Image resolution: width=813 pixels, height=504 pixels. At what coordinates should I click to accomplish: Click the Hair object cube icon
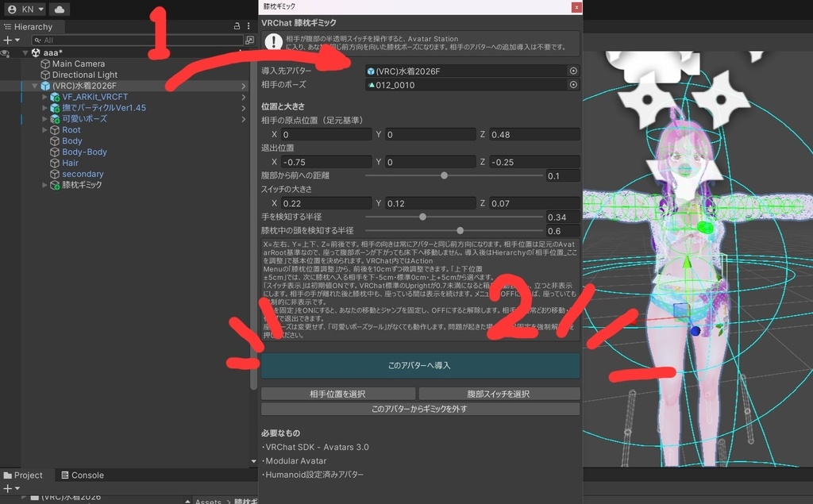point(55,163)
